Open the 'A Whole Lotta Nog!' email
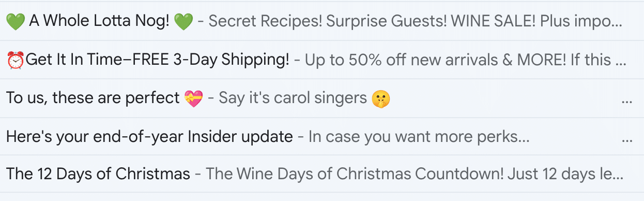This screenshot has height=201, width=644. coord(322,21)
